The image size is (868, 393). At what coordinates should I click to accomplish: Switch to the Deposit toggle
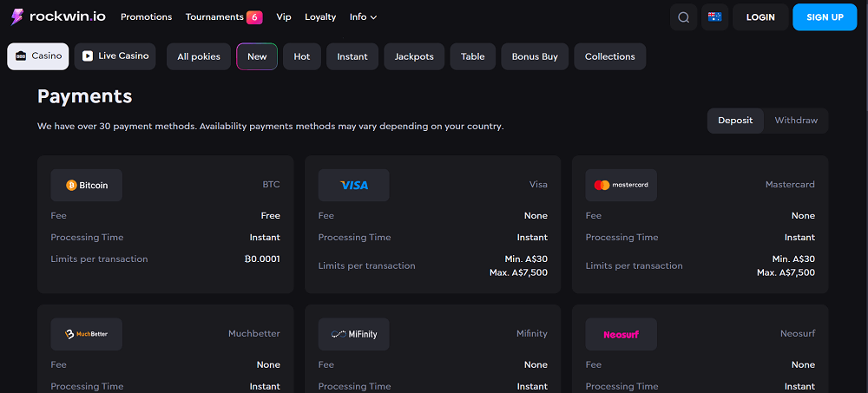pyautogui.click(x=735, y=121)
